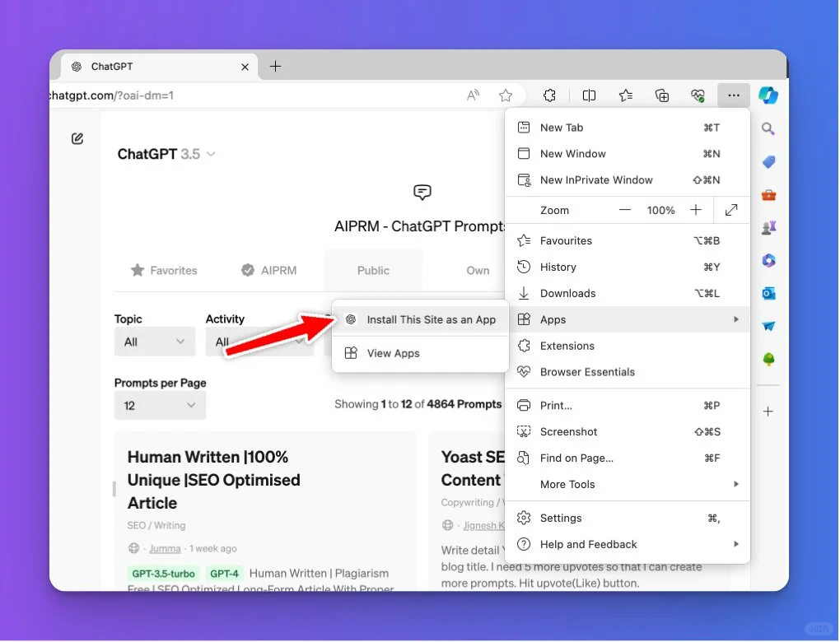Open the Prompts per Page dropdown
The image size is (840, 642).
tap(160, 405)
